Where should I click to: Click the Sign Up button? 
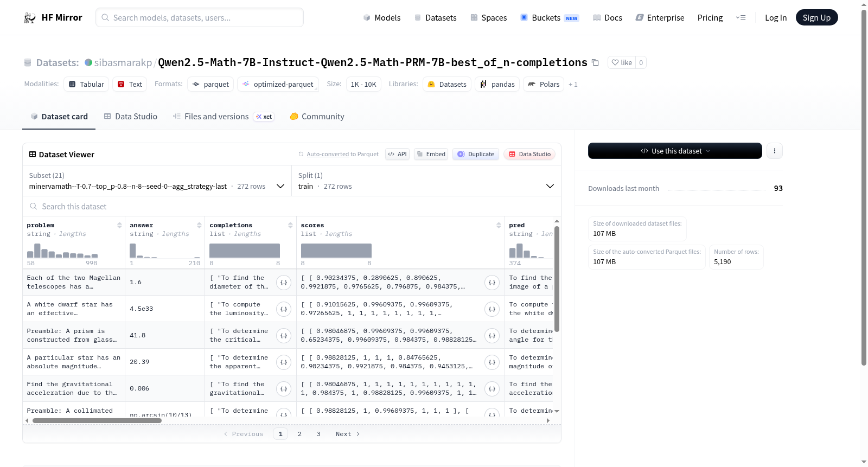pos(817,18)
